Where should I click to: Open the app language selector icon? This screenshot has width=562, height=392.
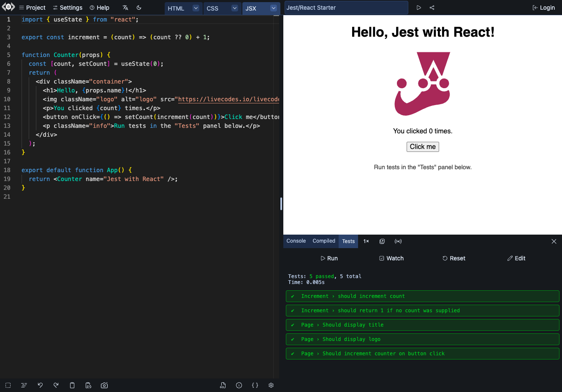tap(125, 8)
